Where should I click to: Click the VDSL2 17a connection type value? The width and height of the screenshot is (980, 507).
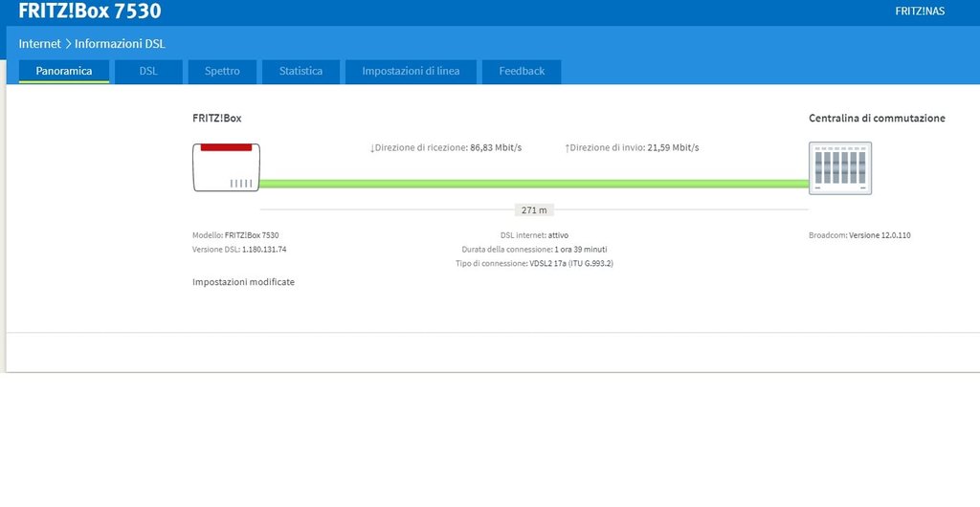[x=570, y=263]
